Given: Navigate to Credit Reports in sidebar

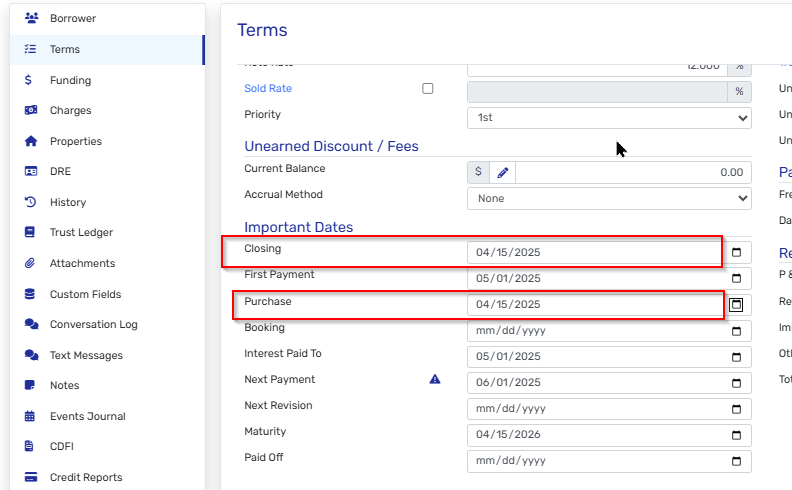Looking at the screenshot, I should (86, 478).
